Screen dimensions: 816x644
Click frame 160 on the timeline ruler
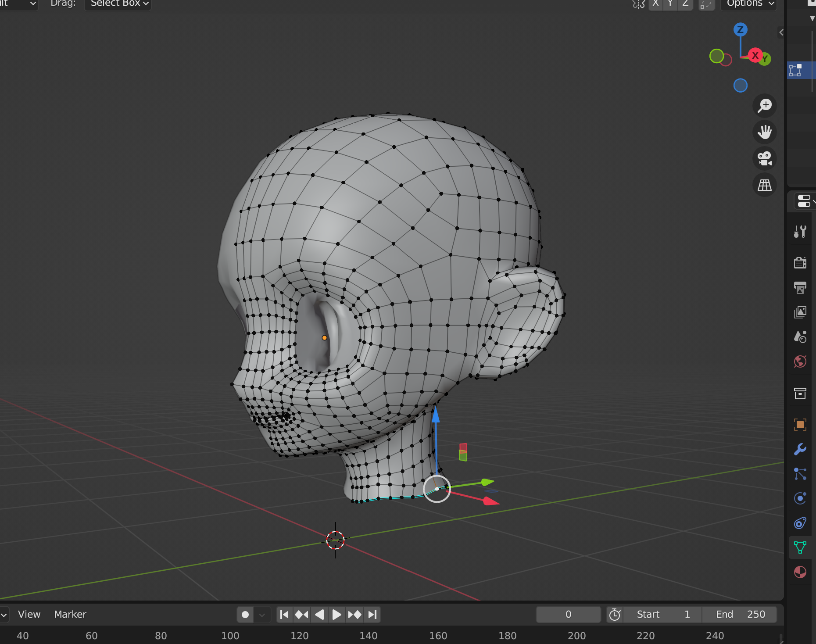[438, 635]
